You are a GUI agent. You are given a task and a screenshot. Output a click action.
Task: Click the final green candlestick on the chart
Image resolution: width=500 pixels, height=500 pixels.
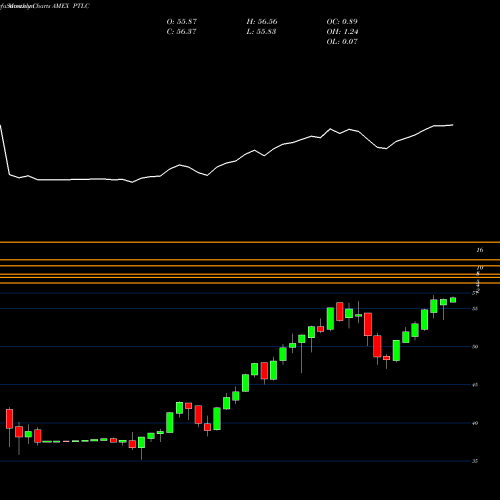point(453,300)
